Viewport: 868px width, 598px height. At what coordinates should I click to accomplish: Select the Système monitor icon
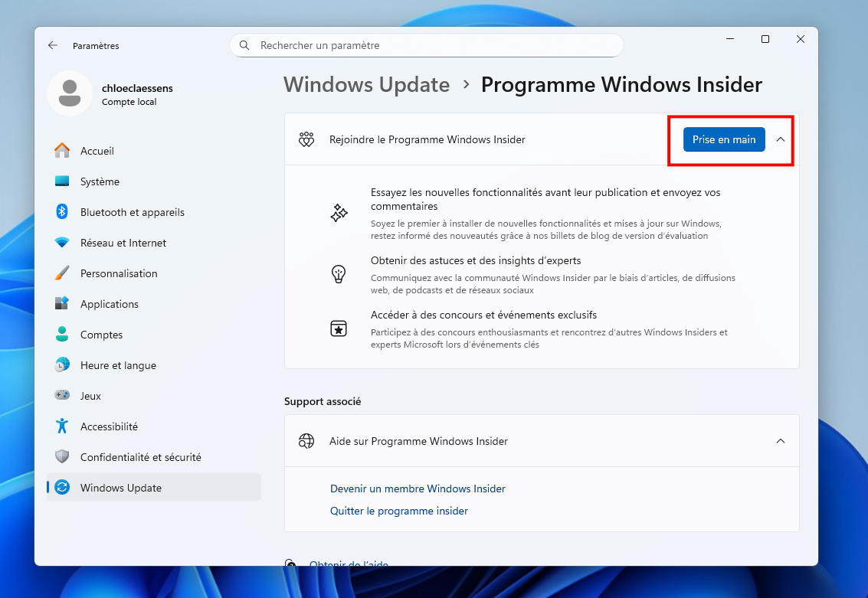pos(62,181)
